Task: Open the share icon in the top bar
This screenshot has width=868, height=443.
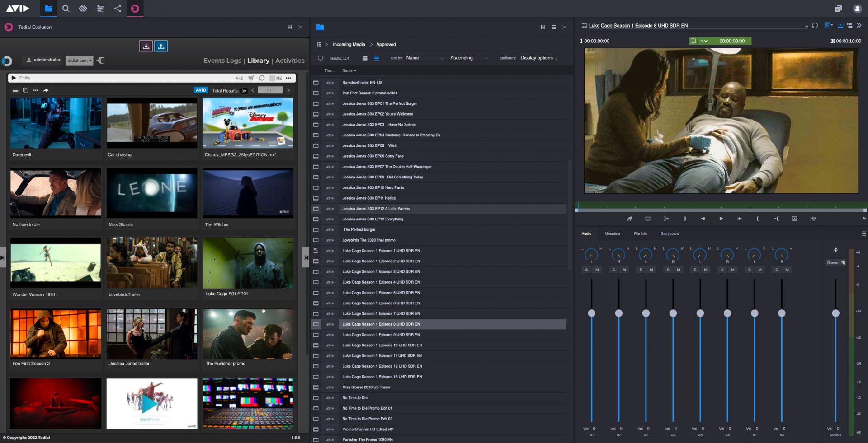Action: tap(118, 9)
